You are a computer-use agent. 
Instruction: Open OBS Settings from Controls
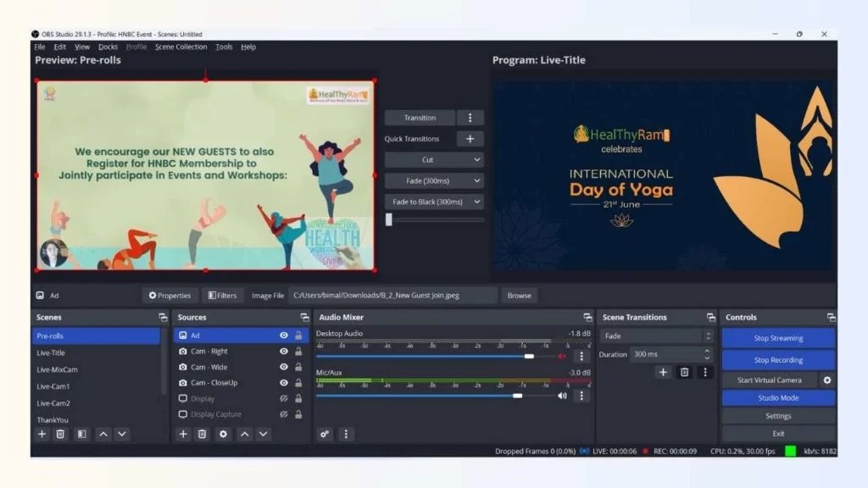point(778,416)
